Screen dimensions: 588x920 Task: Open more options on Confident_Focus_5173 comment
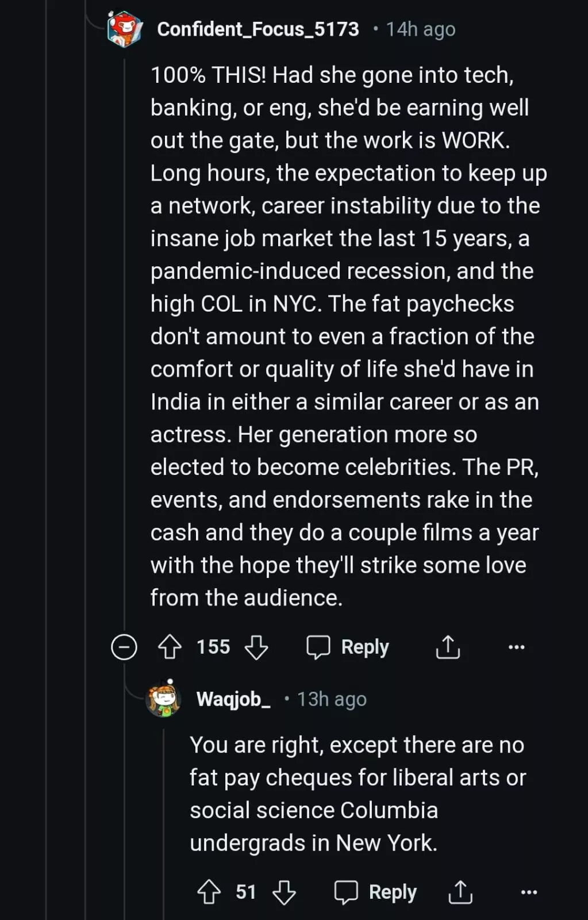(516, 647)
